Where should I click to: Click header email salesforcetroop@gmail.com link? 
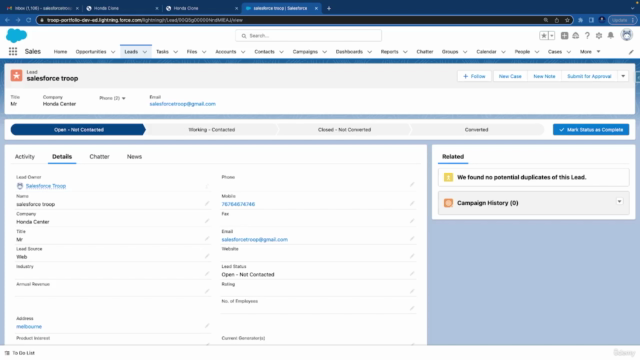182,104
